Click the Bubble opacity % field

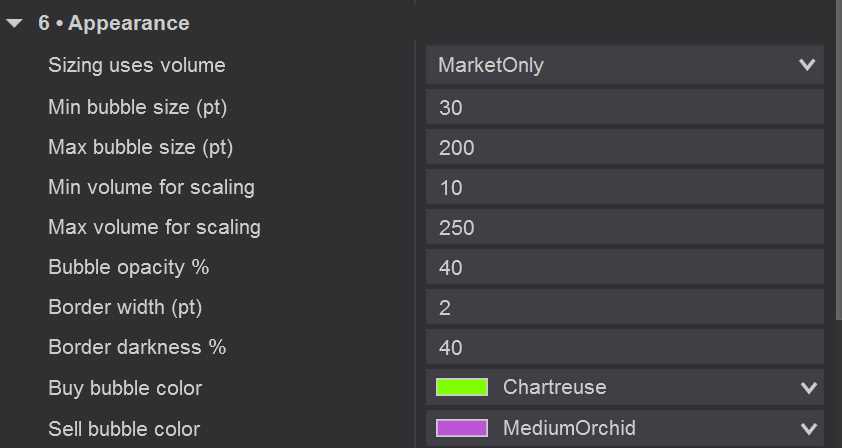tap(624, 268)
